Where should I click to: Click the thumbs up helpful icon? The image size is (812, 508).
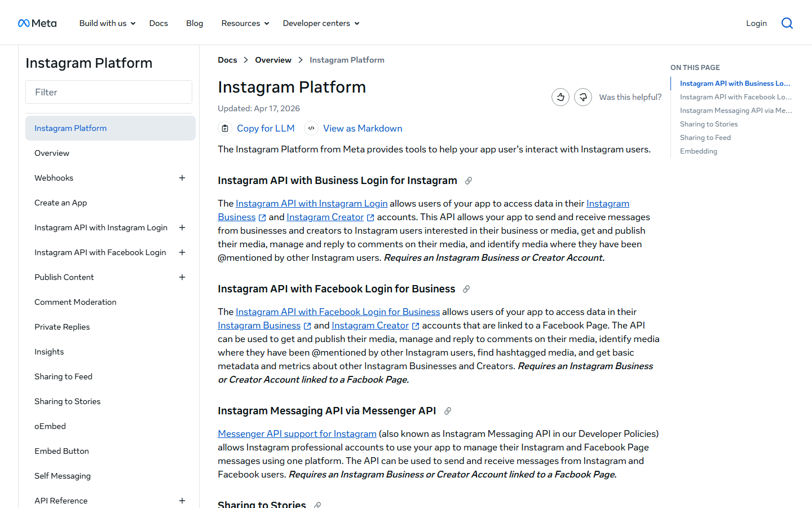coord(561,97)
